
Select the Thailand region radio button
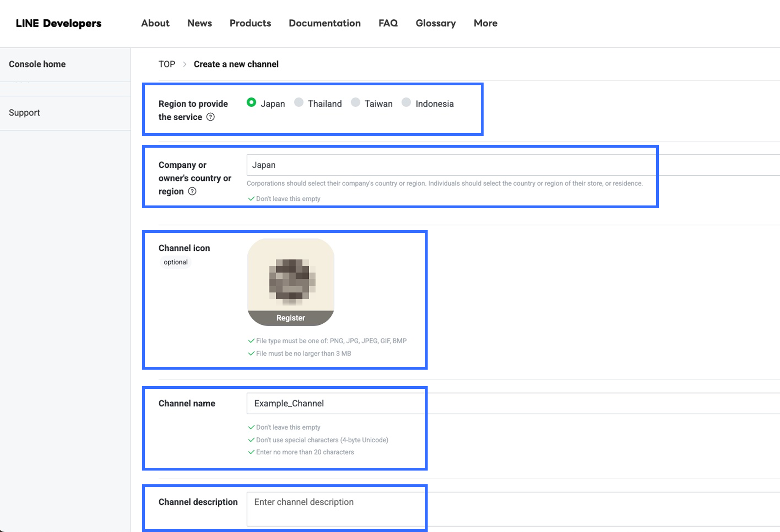(299, 103)
